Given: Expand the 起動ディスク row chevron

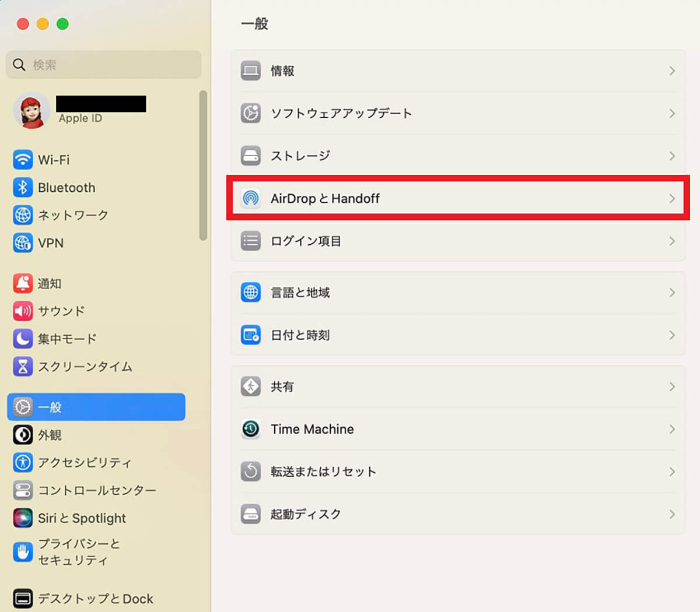Looking at the screenshot, I should pos(672,514).
